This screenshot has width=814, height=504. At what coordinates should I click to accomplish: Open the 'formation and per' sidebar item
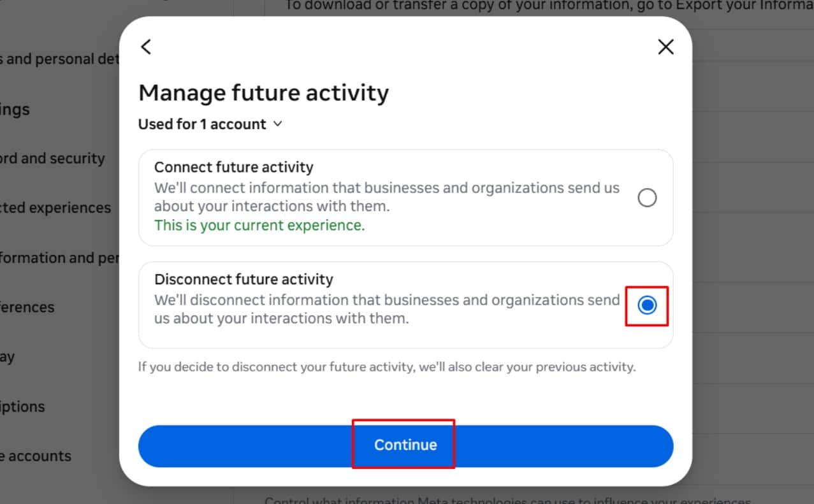59,257
